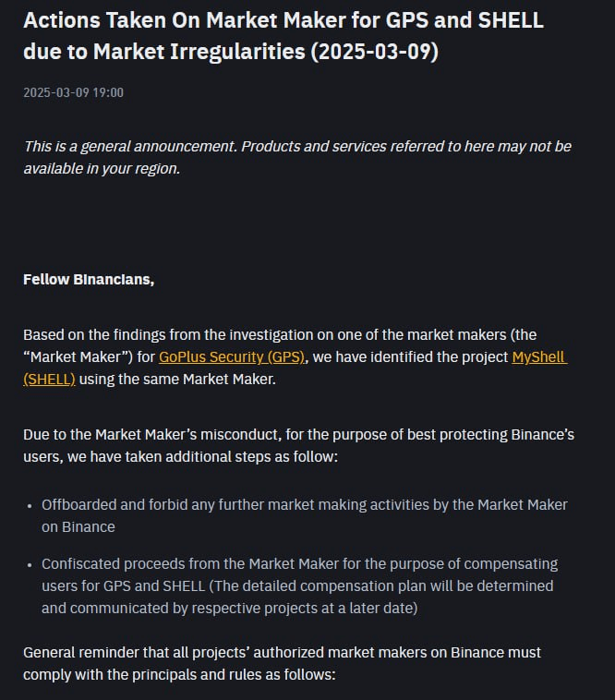Click the text "using the same Market Maker."
The height and width of the screenshot is (700, 615).
tap(177, 379)
